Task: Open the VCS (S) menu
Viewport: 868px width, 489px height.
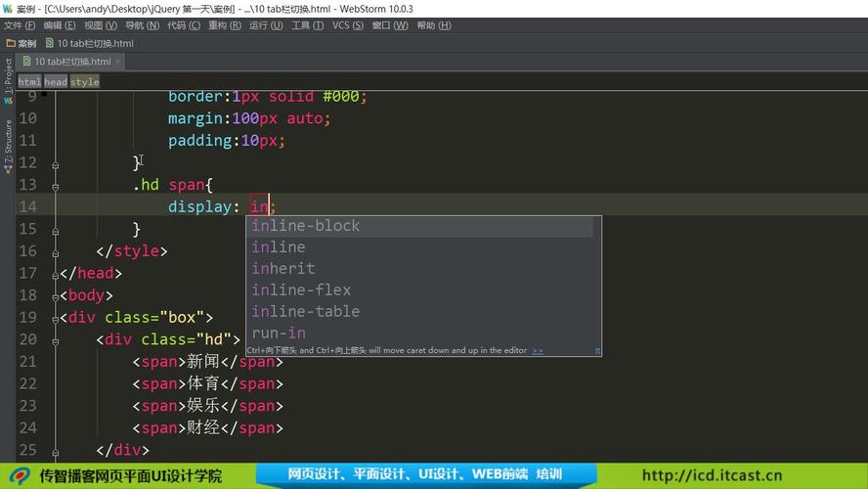Action: tap(348, 25)
